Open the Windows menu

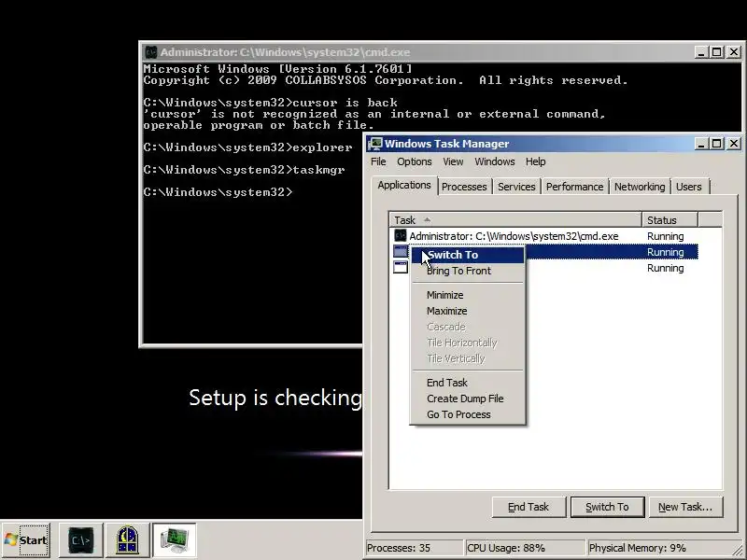(495, 161)
